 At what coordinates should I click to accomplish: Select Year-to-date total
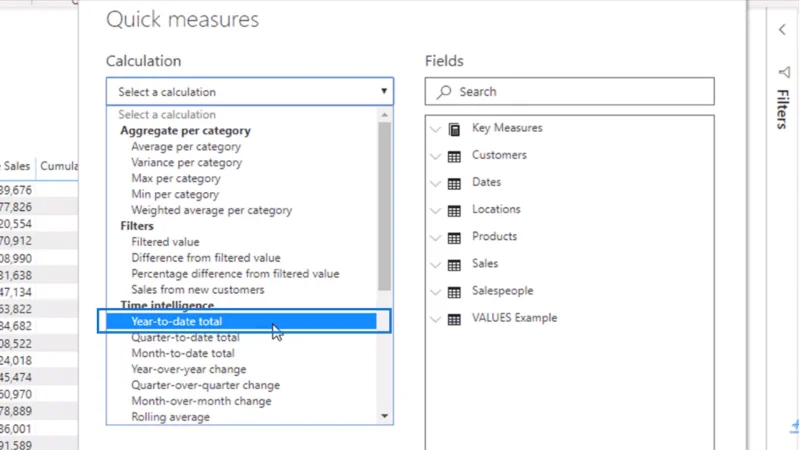(241, 321)
